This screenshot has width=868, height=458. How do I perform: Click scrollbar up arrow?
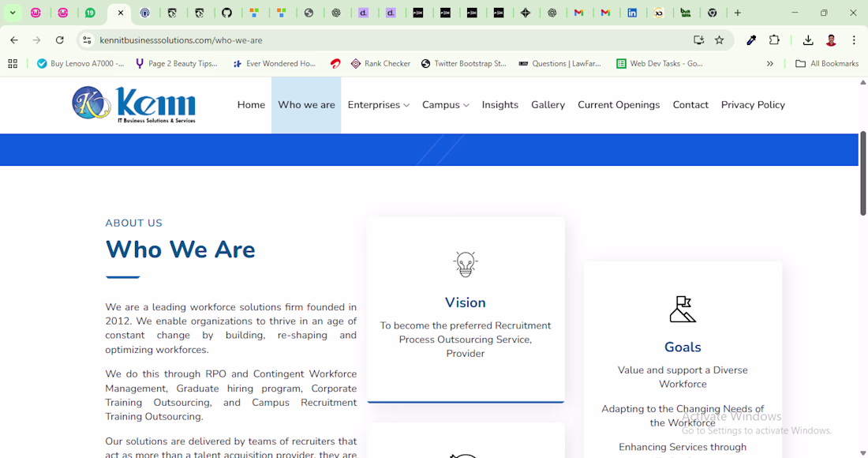coord(862,82)
